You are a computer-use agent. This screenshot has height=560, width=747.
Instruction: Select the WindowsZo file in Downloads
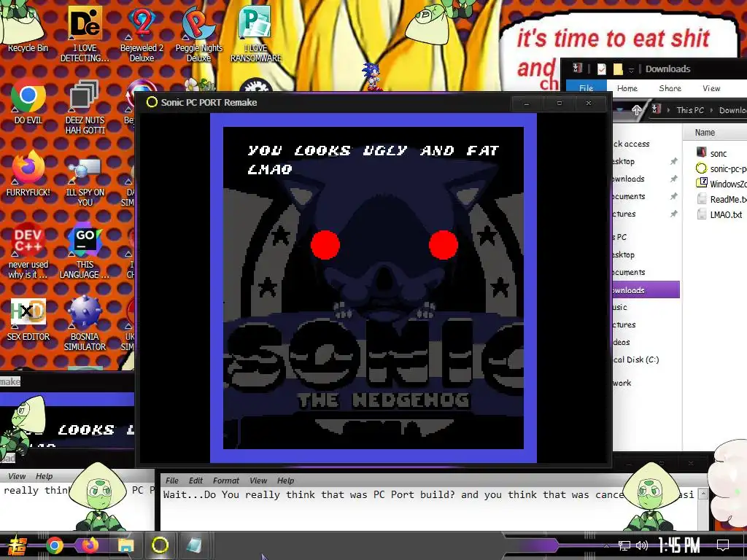click(x=720, y=184)
